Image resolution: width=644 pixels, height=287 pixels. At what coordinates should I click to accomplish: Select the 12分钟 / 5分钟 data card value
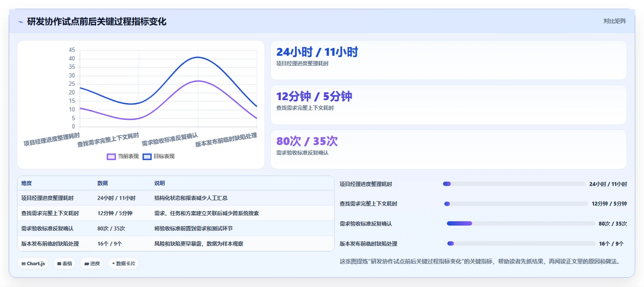(x=314, y=97)
